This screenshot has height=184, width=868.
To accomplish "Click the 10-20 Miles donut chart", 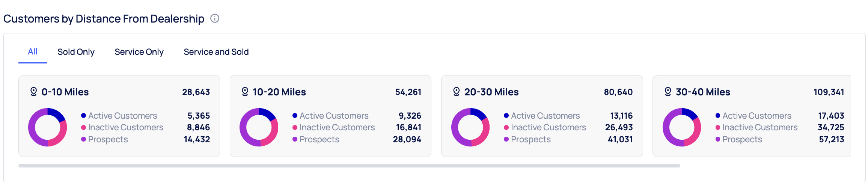I will (259, 127).
